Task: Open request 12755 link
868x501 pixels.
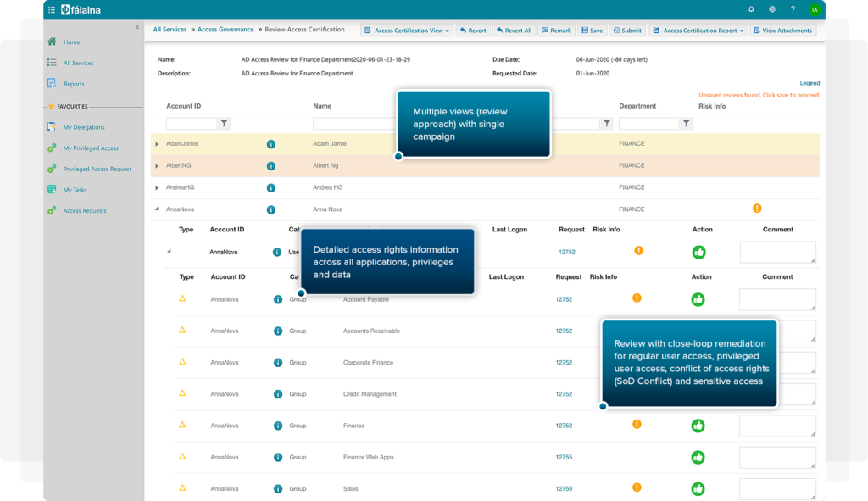Action: click(x=564, y=457)
